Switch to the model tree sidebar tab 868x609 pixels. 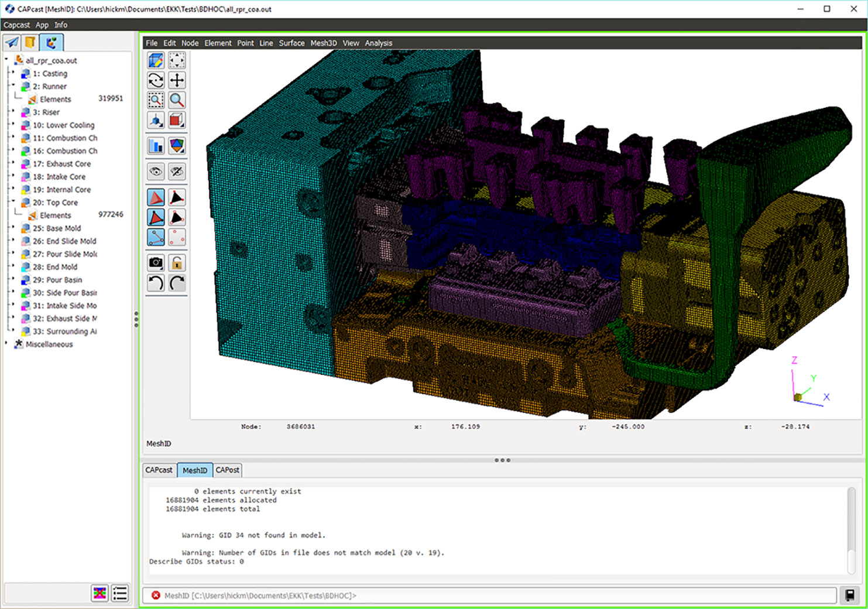[x=52, y=43]
